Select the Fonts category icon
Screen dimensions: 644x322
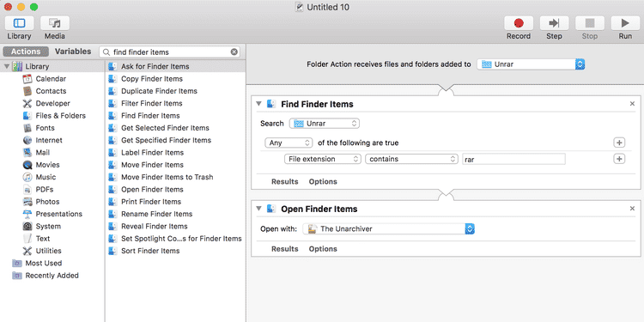27,128
